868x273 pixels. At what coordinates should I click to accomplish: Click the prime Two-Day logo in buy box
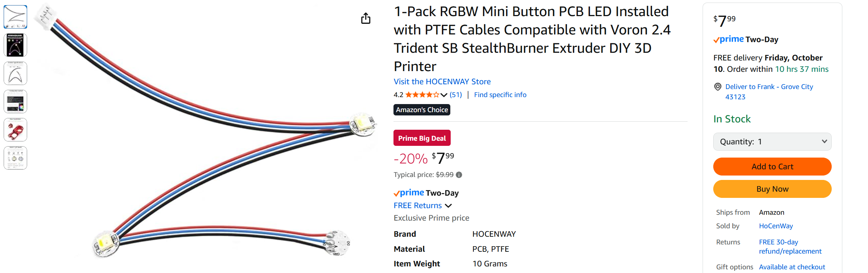pos(746,39)
